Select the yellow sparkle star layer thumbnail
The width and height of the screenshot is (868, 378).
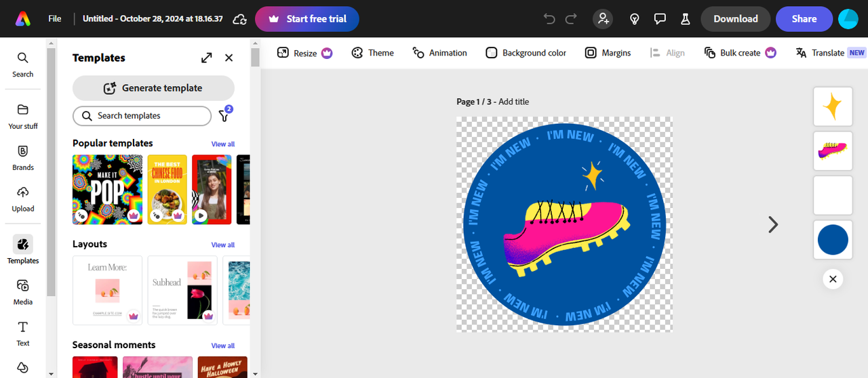[833, 106]
